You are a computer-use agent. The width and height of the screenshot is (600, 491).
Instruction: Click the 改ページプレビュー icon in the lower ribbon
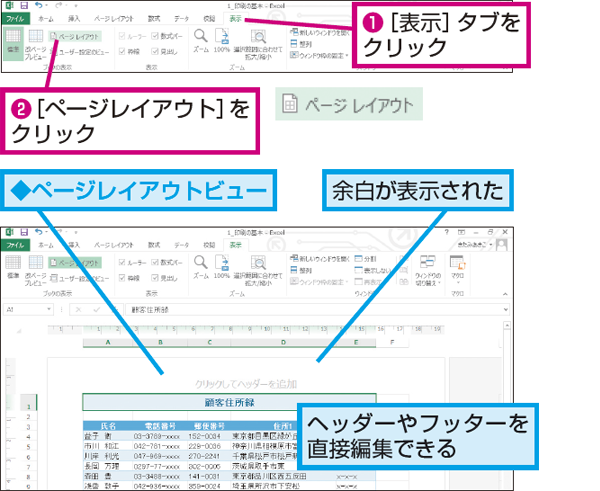coord(38,268)
